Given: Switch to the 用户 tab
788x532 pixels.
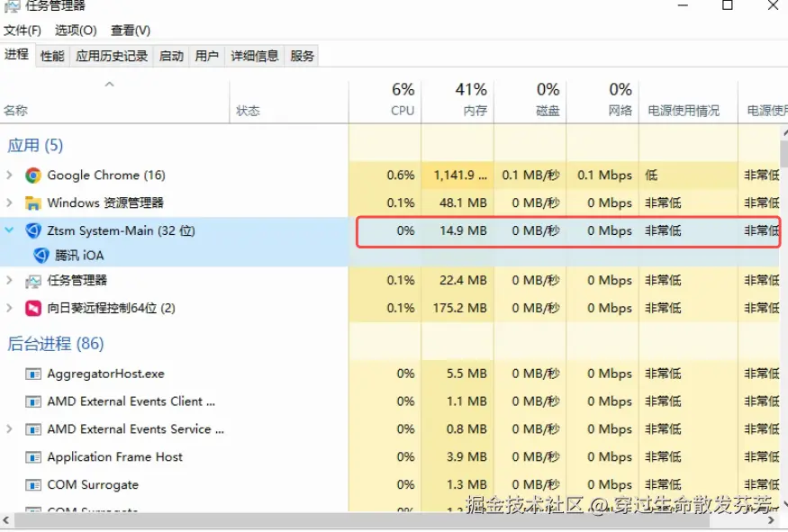Looking at the screenshot, I should point(207,56).
